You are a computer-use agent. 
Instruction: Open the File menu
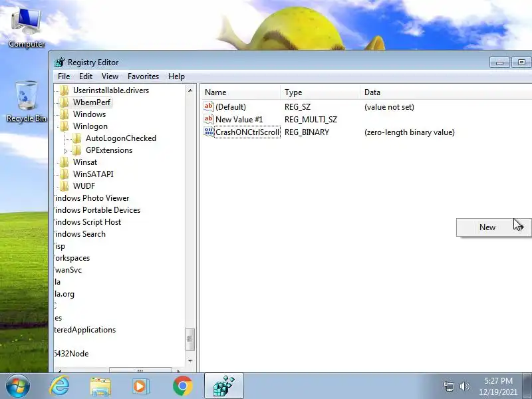tap(64, 76)
